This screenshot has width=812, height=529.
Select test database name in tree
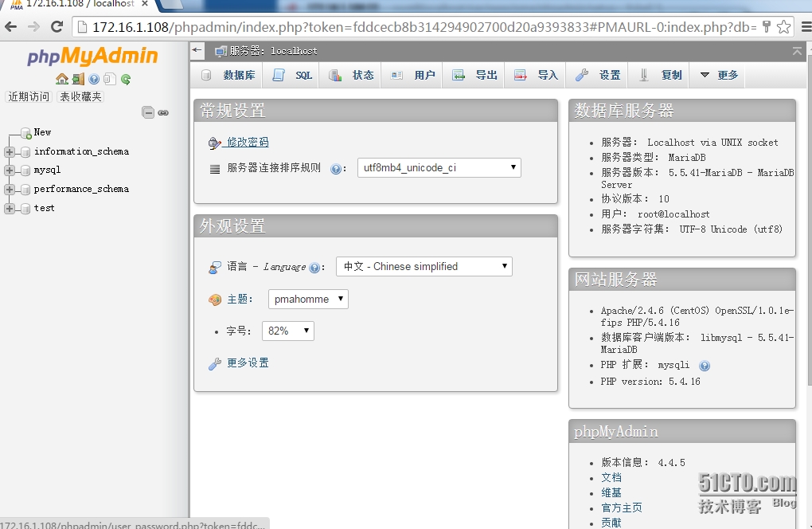tap(44, 208)
